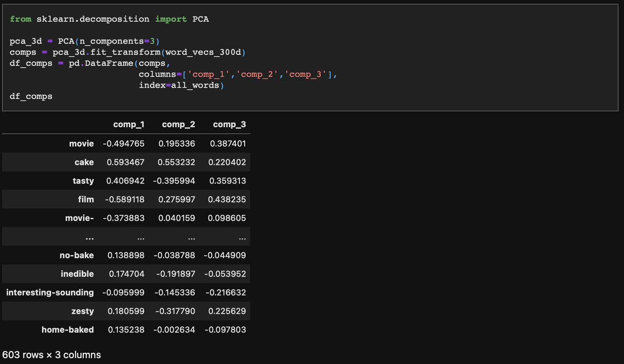Click the no-bake row label
Screen dimensions: 624x364
pos(77,255)
